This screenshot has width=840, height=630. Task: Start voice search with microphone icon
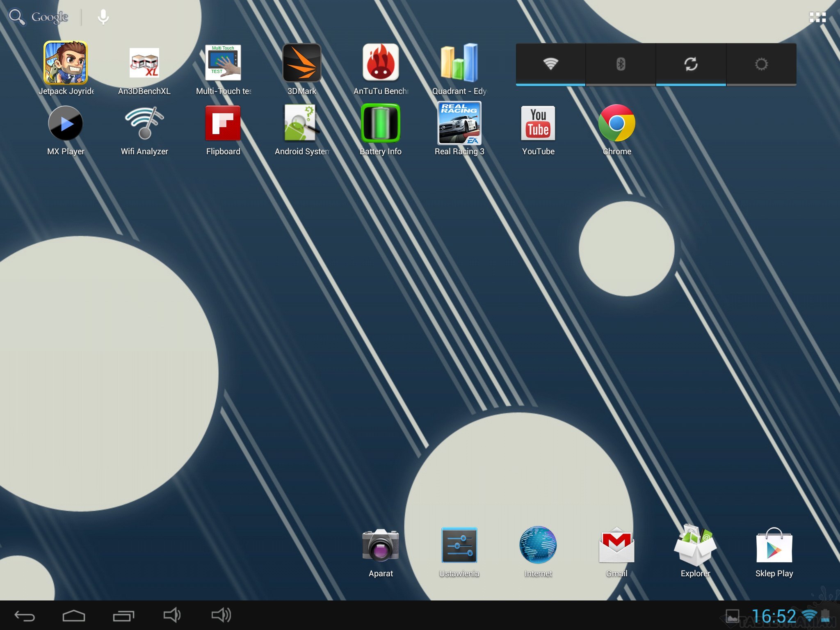(103, 17)
